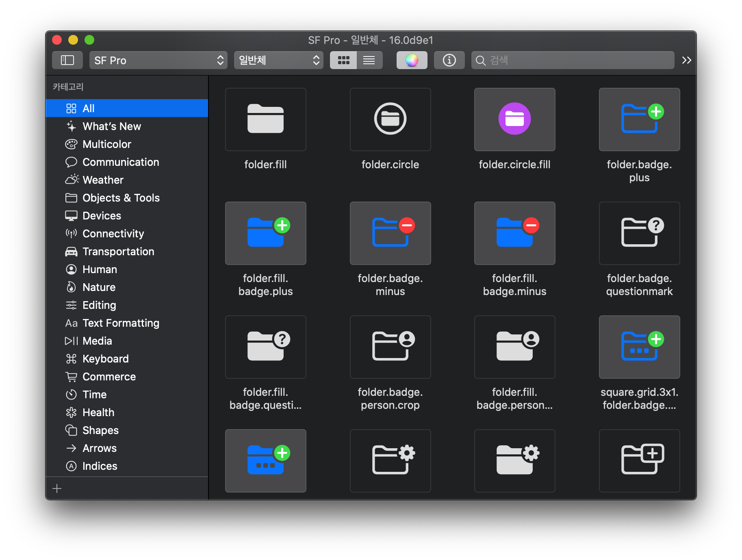Open the info inspector button
The width and height of the screenshot is (742, 560).
click(449, 60)
